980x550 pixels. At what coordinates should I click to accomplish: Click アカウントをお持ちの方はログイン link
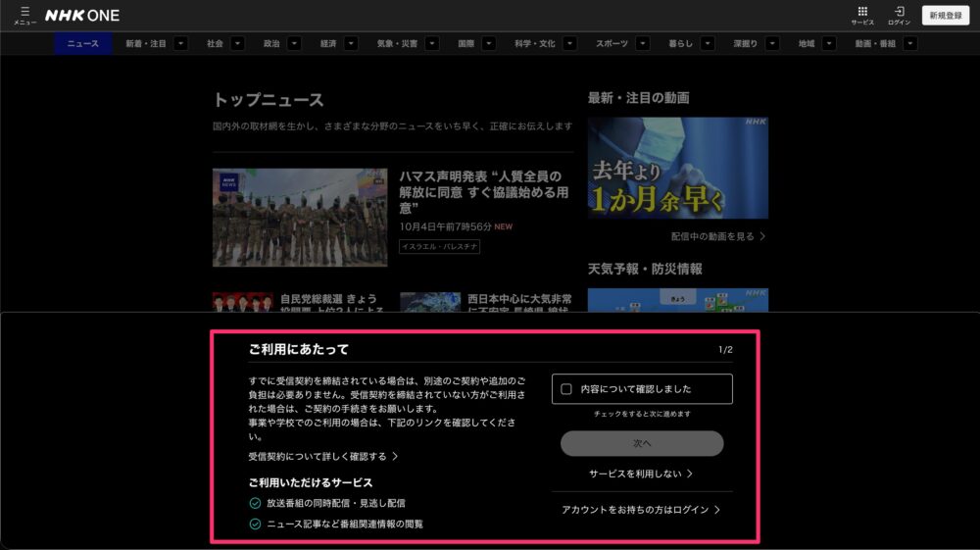click(641, 510)
